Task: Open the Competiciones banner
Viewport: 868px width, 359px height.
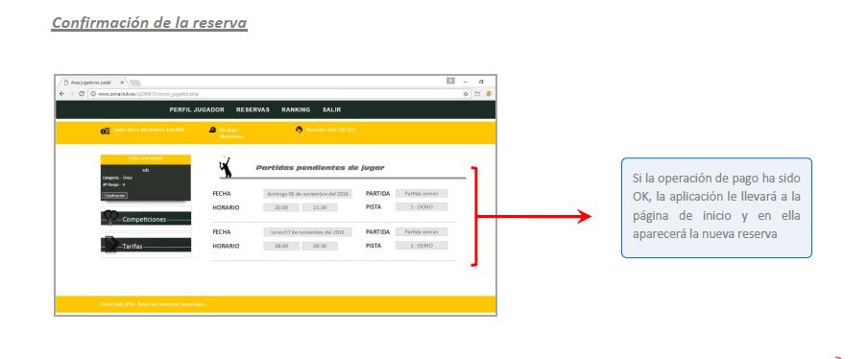Action: [146, 219]
